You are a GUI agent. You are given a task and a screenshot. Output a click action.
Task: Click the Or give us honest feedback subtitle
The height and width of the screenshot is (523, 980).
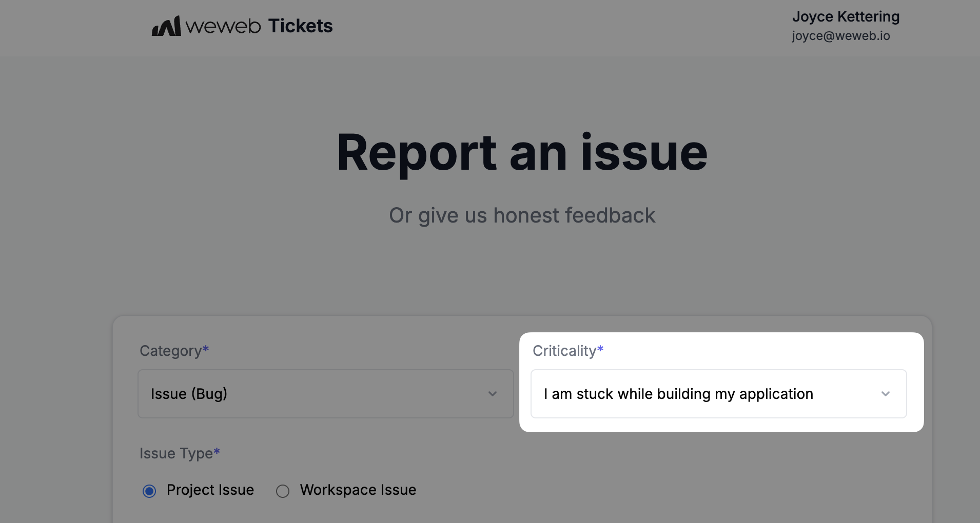click(x=522, y=215)
